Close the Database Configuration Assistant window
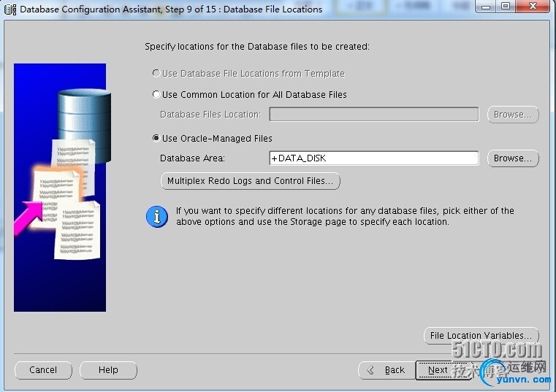This screenshot has width=556, height=392. click(x=533, y=7)
